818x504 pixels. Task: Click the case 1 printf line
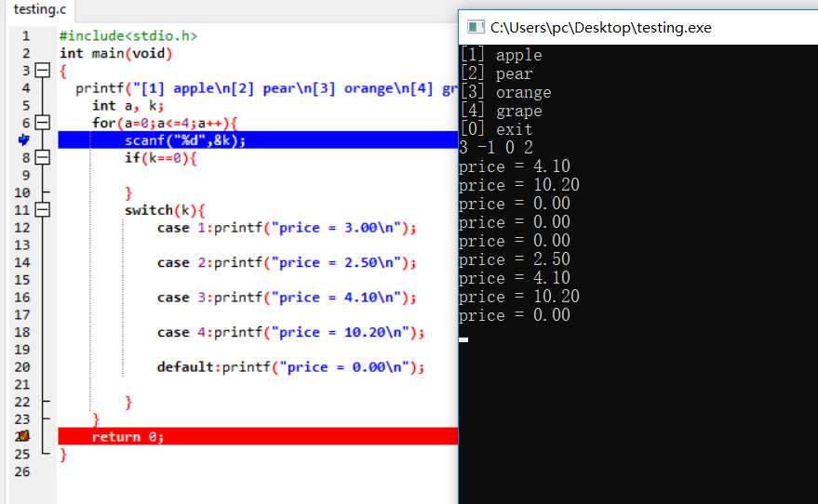[x=287, y=228]
